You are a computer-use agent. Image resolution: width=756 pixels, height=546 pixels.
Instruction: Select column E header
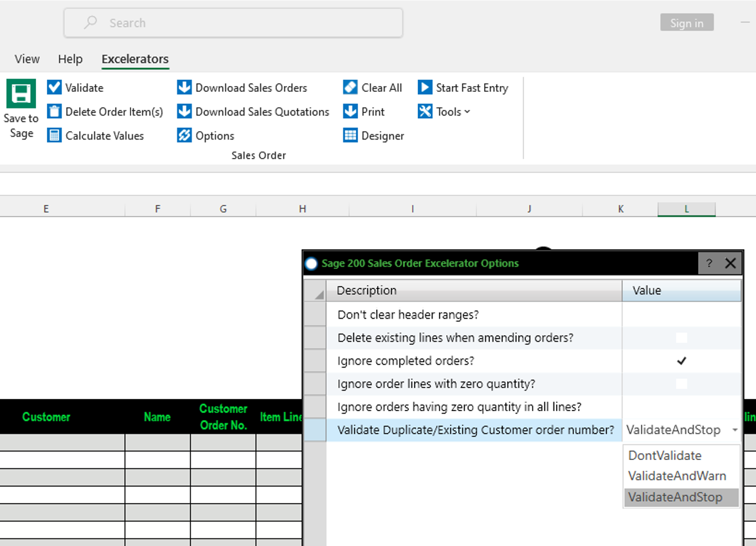tap(46, 209)
